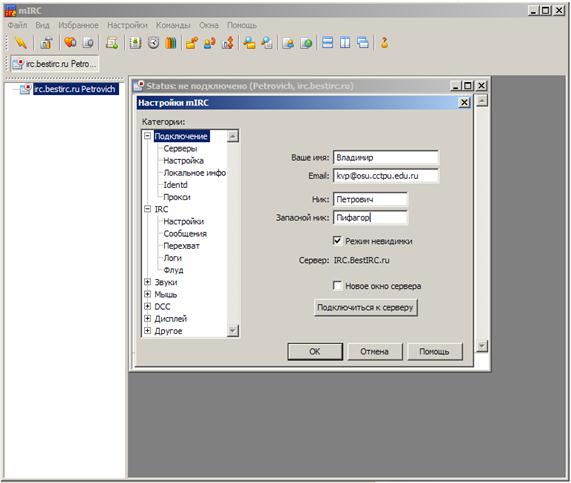Click the clock Timer toolbar icon
This screenshot has width=571, height=483.
[153, 43]
